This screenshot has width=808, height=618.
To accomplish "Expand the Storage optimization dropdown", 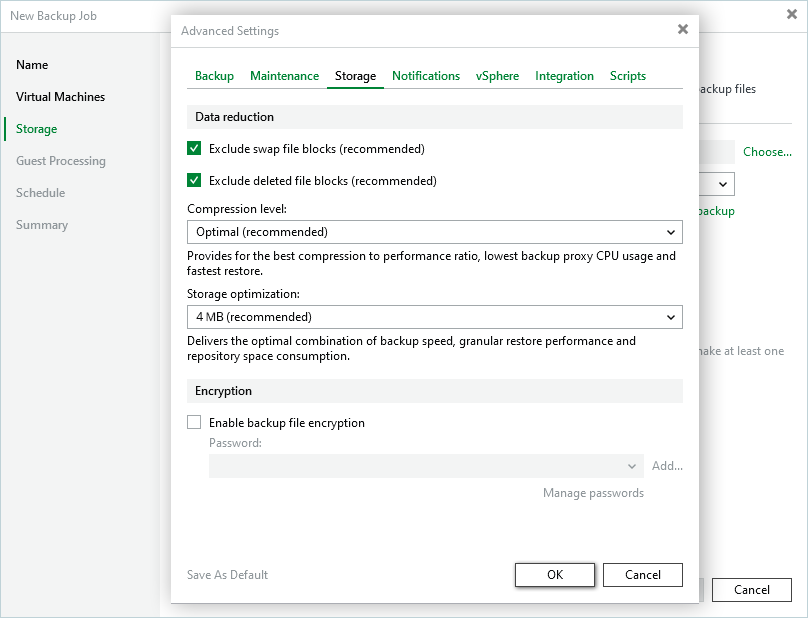I will [434, 317].
